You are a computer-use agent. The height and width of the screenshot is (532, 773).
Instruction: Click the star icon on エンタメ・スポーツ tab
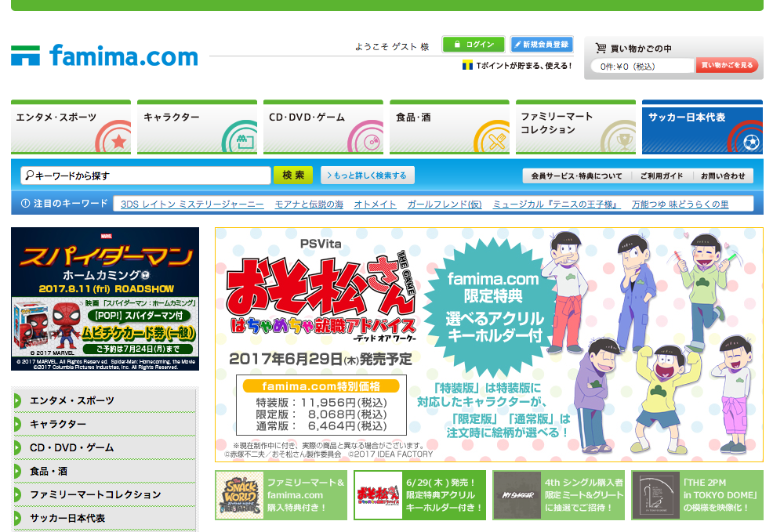[x=118, y=142]
